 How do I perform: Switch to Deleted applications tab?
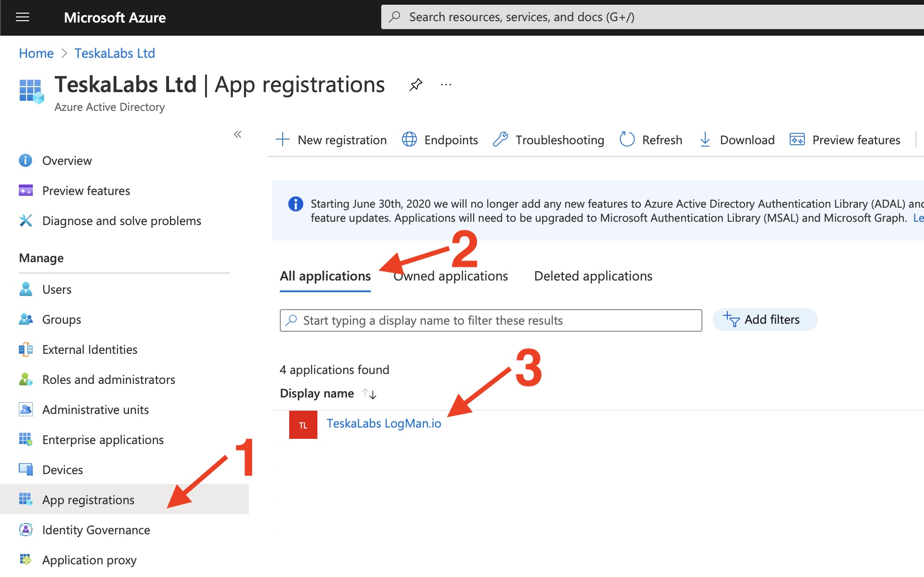point(593,276)
